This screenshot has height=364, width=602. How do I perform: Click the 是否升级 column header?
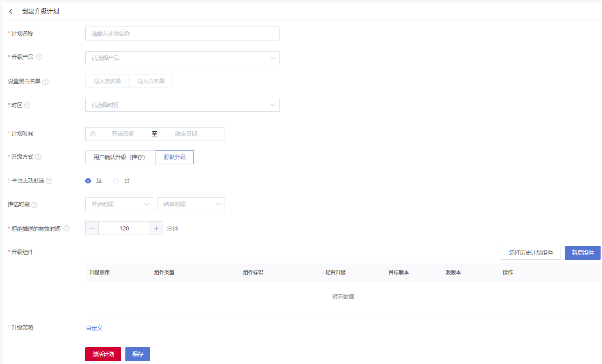pyautogui.click(x=335, y=272)
